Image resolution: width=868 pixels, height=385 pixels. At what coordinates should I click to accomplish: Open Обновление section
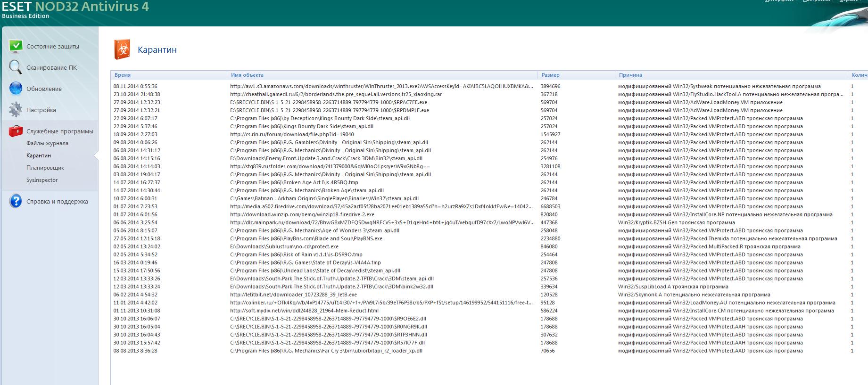pos(44,89)
